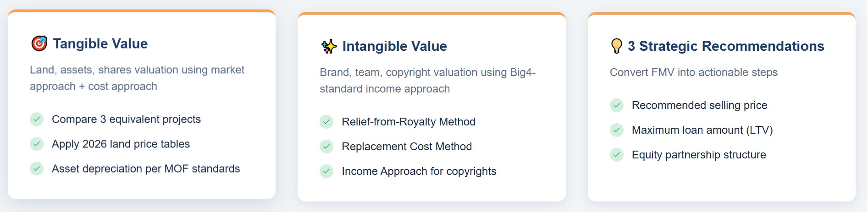Click the sparkle icon beside Intangible Value
The width and height of the screenshot is (868, 212).
(329, 46)
